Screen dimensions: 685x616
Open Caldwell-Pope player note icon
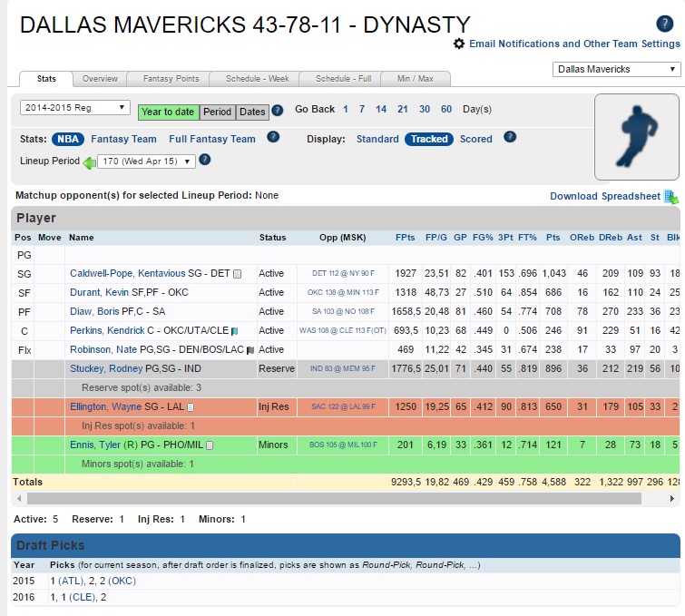pos(237,274)
